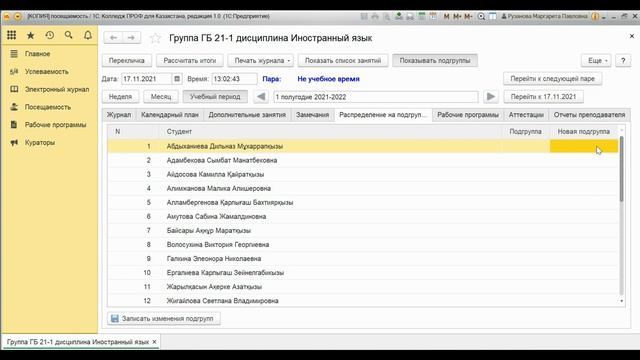Click the M+ button in title bar
This screenshot has width=640, height=360.
pos(457,16)
